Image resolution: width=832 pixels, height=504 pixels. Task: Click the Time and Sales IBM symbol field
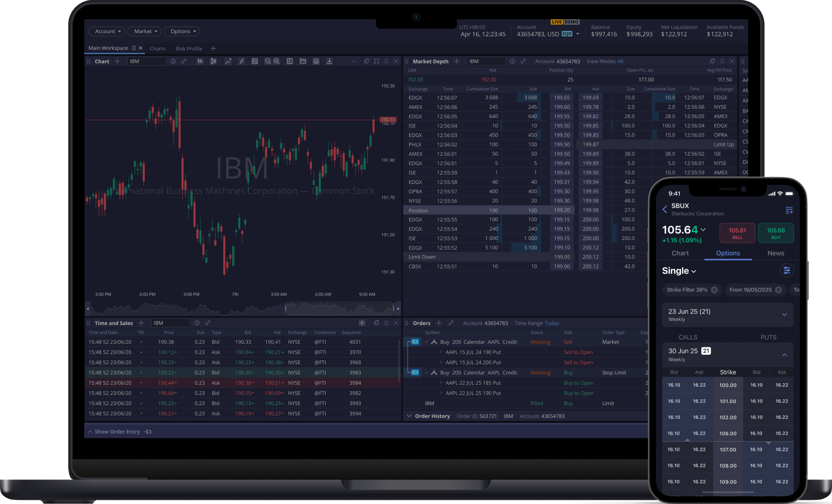click(x=170, y=323)
